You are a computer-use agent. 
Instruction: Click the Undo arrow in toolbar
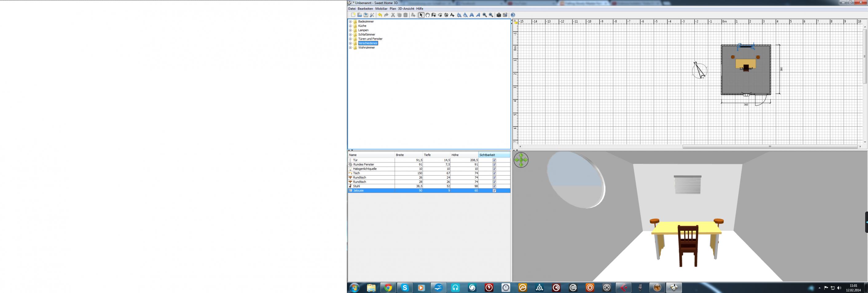(380, 15)
